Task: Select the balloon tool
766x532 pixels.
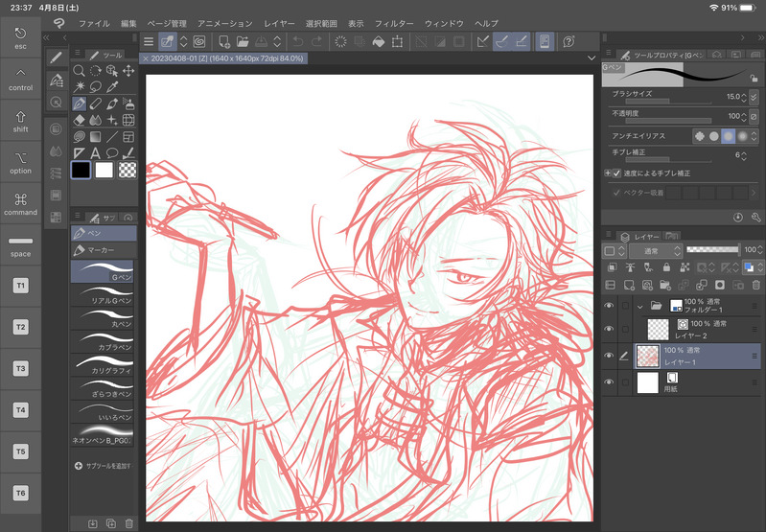Action: tap(112, 153)
